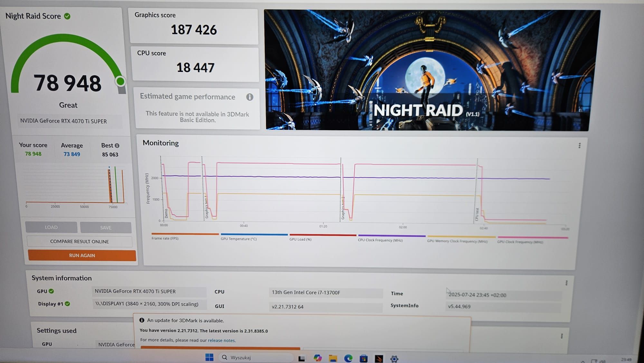
Task: Launch Copilot from the taskbar
Action: click(x=317, y=358)
